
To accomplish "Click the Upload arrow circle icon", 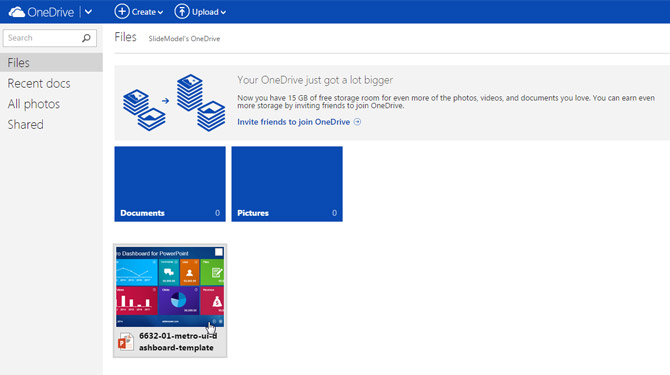I will [182, 12].
